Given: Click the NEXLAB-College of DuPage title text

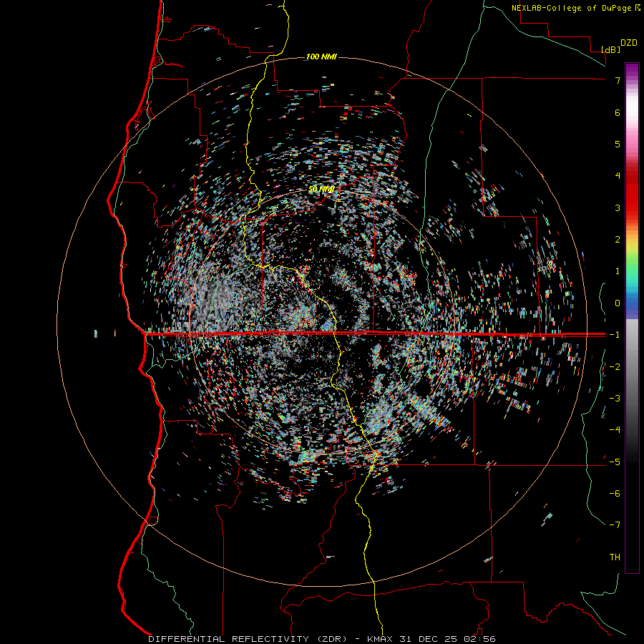Looking at the screenshot, I should tap(571, 8).
